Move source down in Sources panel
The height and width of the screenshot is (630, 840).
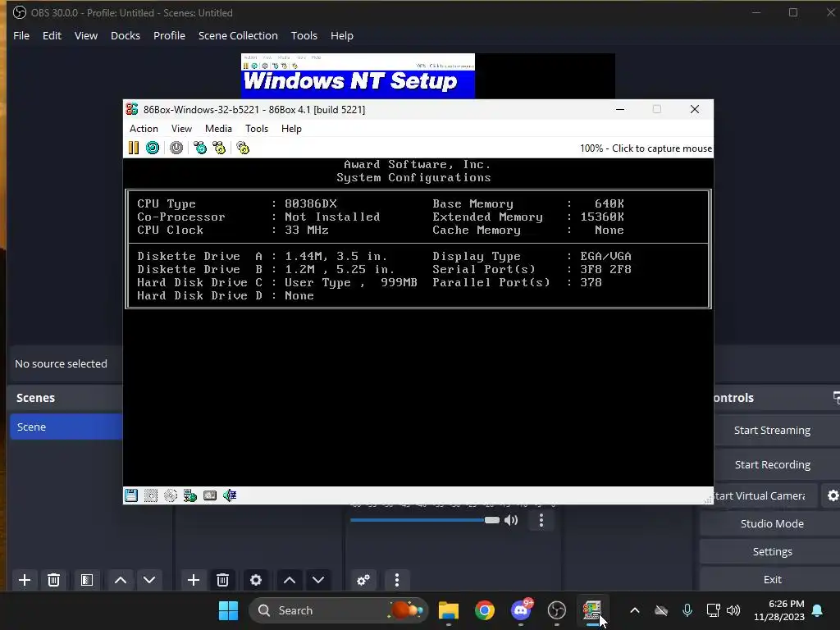[318, 580]
